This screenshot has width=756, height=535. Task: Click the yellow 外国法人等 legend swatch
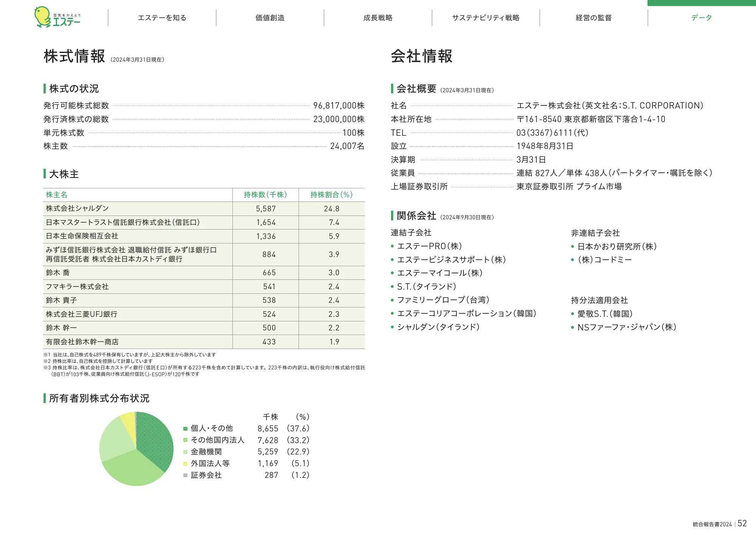click(185, 464)
